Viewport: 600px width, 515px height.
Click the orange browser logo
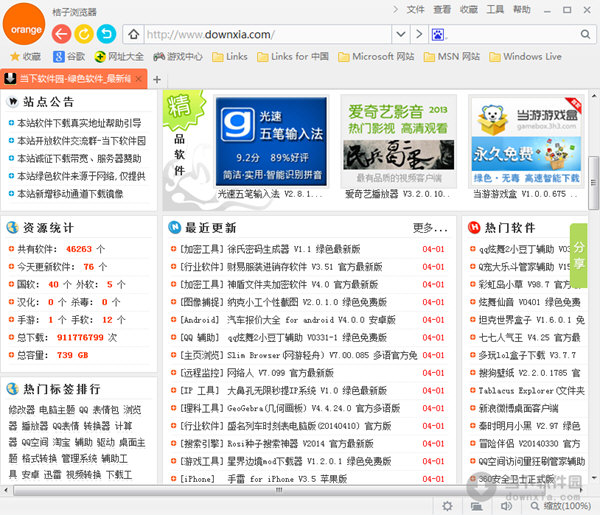click(24, 24)
